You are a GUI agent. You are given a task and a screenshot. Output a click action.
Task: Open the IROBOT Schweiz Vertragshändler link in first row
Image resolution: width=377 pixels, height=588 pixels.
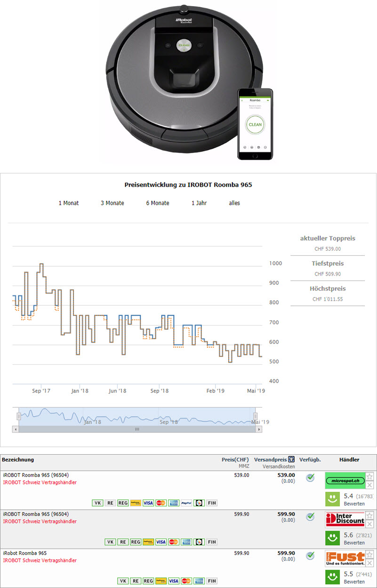pyautogui.click(x=40, y=482)
